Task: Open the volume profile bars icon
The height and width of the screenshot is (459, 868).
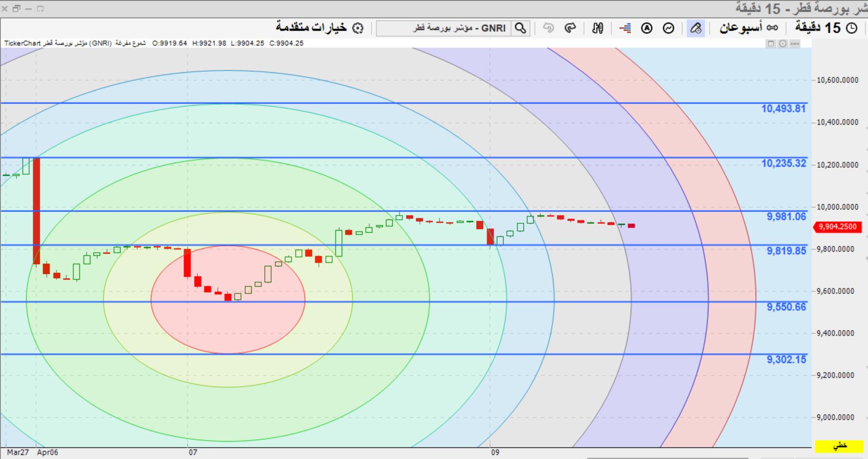Action: pyautogui.click(x=625, y=29)
